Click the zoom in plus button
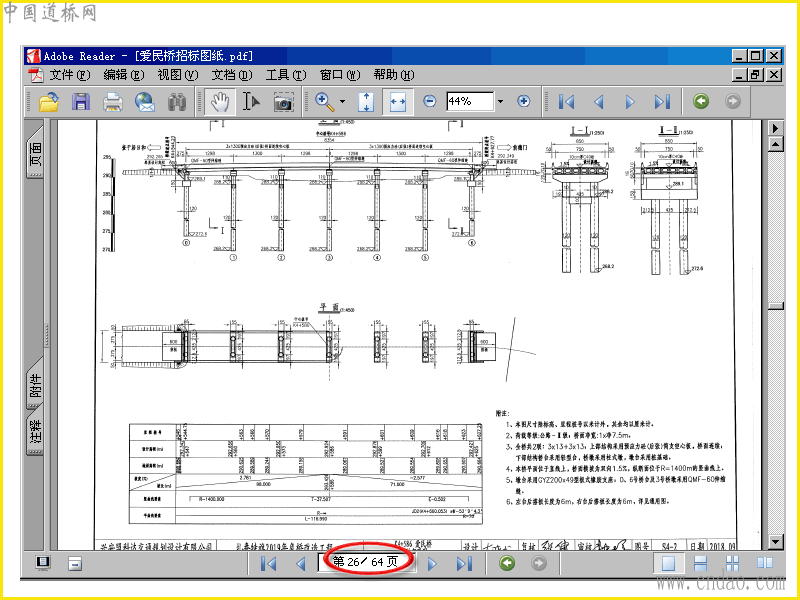Screen dimensions: 800x600 pyautogui.click(x=523, y=101)
